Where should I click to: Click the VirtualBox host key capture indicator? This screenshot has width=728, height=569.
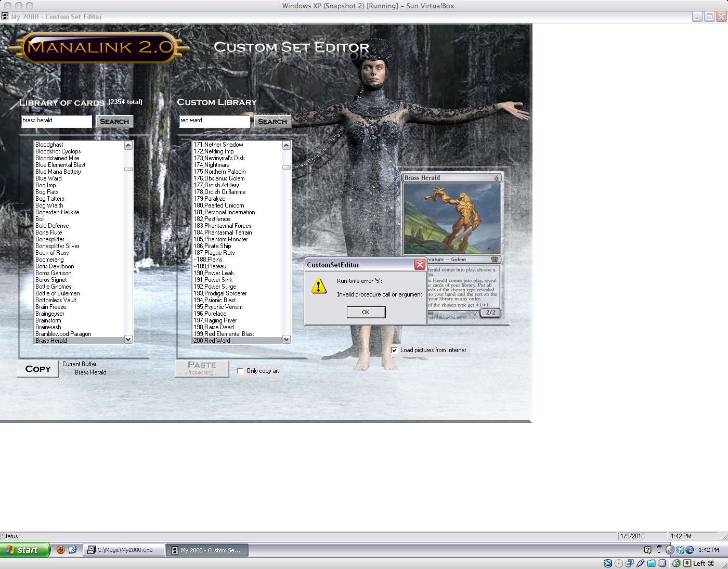pyautogui.click(x=687, y=563)
